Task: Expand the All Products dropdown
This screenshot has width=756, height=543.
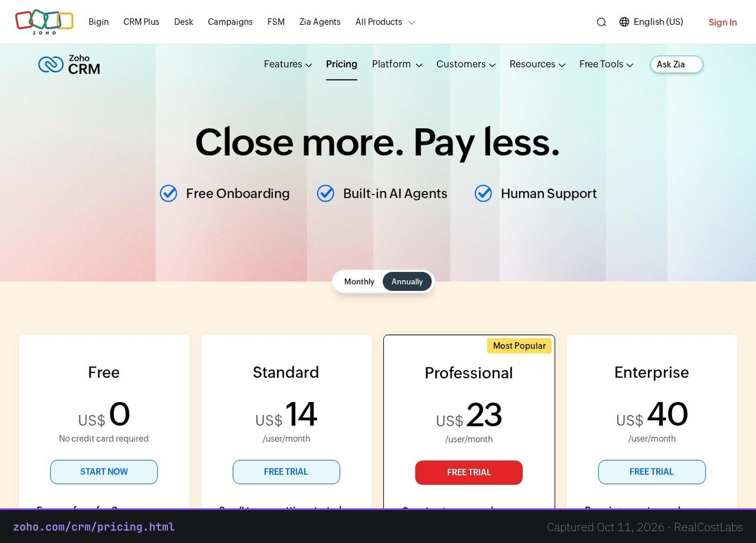Action: (x=385, y=22)
